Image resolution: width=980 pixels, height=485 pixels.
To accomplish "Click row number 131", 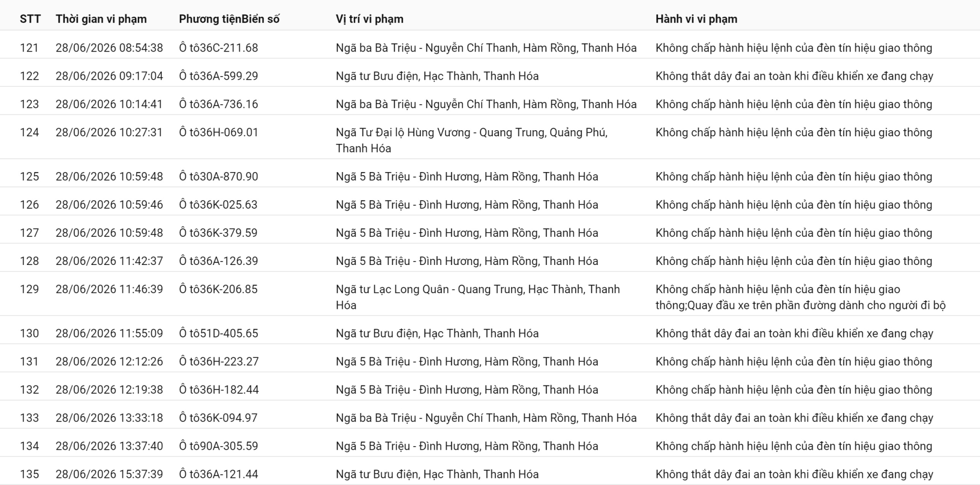I will [x=29, y=361].
